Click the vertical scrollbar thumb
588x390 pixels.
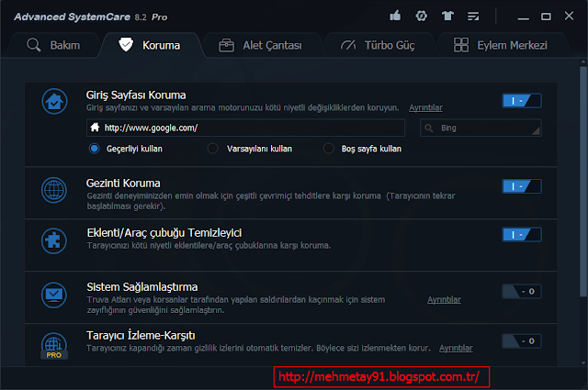coord(583,182)
